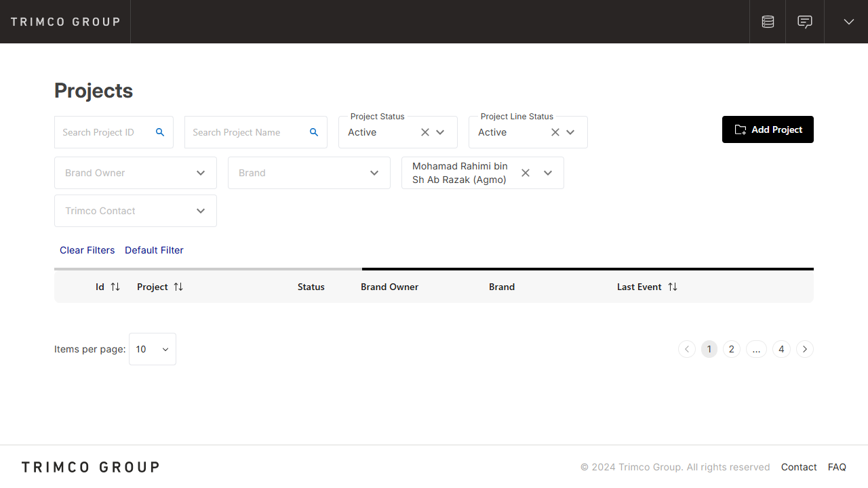Apply the Default Filter link

(x=154, y=250)
